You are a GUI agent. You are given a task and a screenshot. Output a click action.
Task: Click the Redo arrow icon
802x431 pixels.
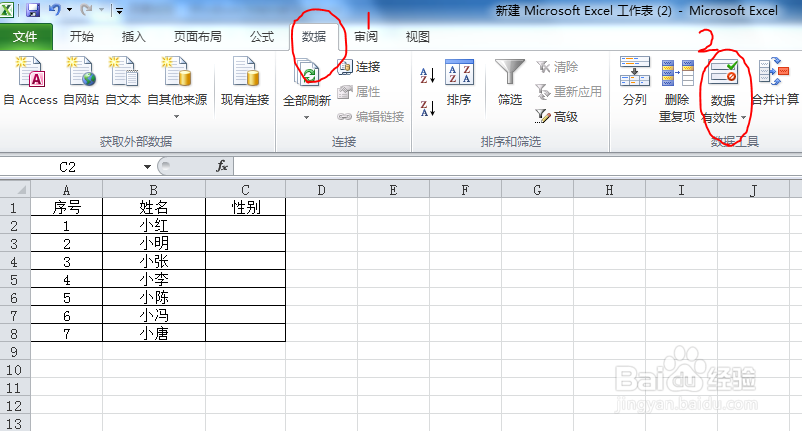point(86,9)
